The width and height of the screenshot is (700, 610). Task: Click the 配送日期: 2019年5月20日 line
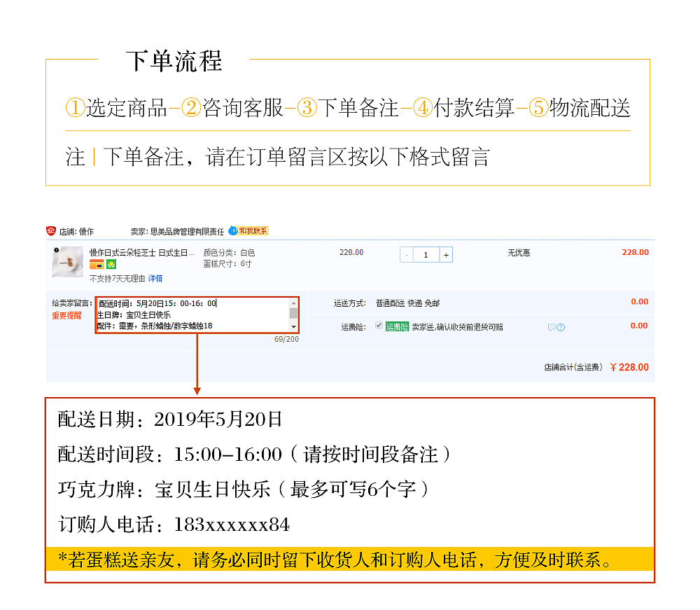click(169, 420)
